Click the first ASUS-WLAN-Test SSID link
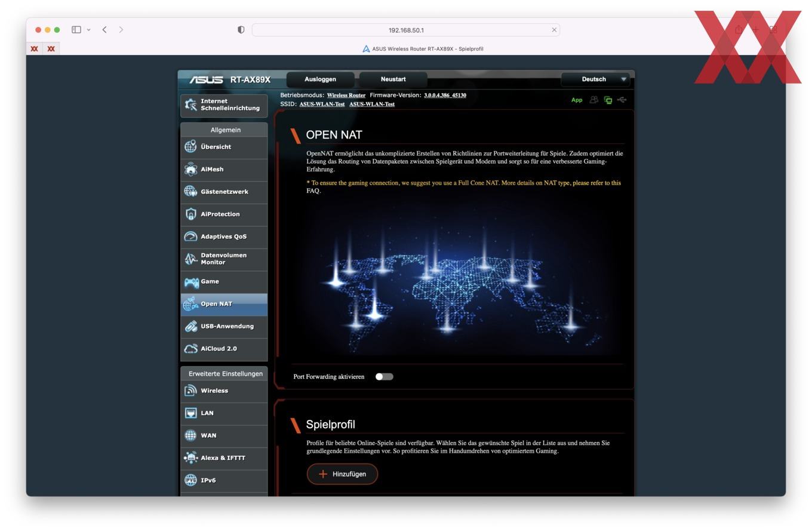This screenshot has height=531, width=812. point(322,105)
